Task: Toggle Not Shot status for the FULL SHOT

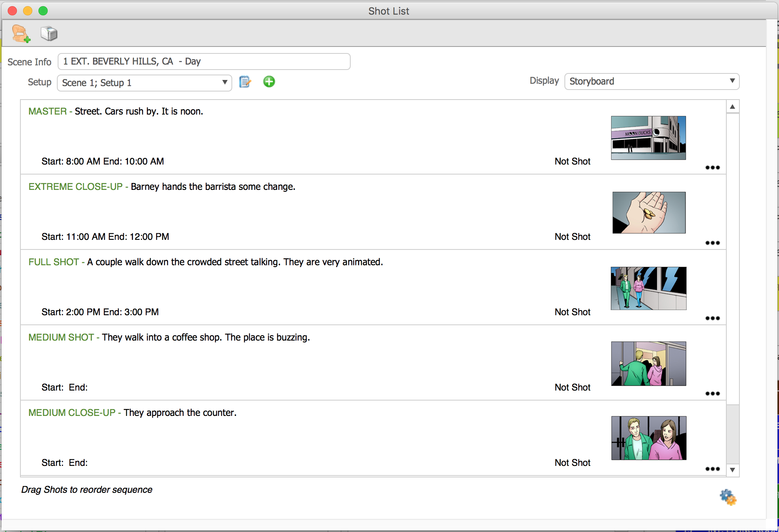Action: pos(573,312)
